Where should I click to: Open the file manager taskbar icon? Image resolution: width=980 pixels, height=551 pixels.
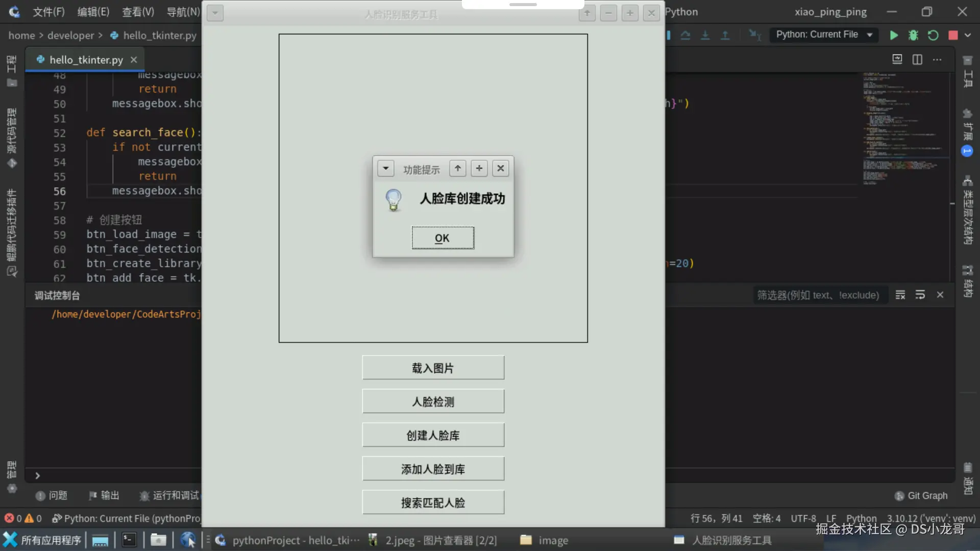point(158,540)
